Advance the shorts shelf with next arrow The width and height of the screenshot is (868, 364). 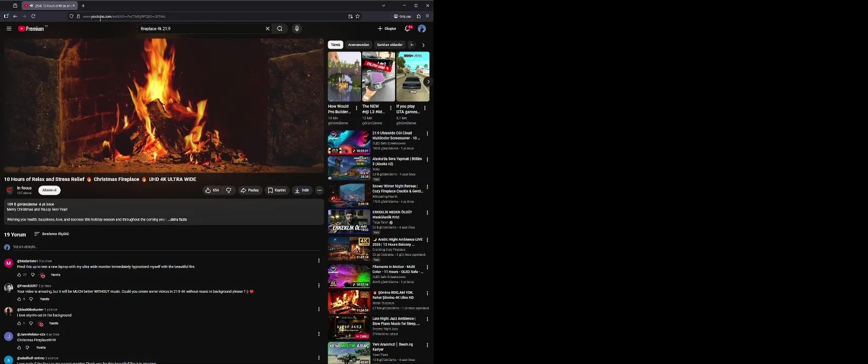[x=428, y=81]
